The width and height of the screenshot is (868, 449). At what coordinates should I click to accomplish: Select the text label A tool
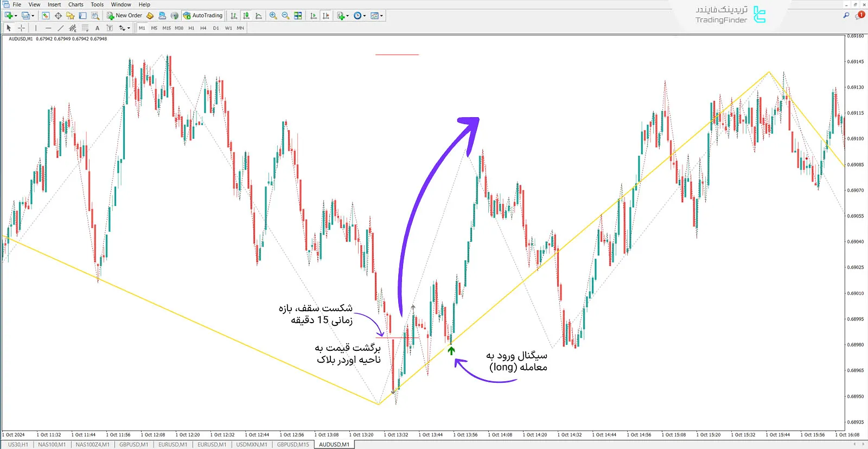97,28
